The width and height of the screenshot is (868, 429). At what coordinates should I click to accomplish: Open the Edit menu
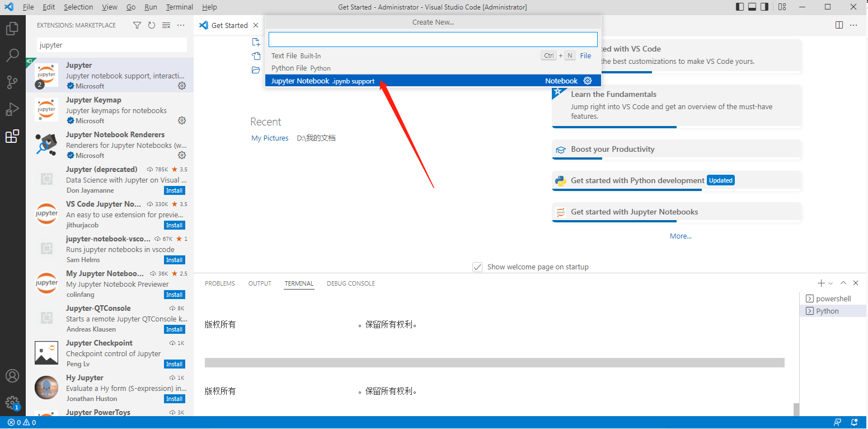pos(49,7)
